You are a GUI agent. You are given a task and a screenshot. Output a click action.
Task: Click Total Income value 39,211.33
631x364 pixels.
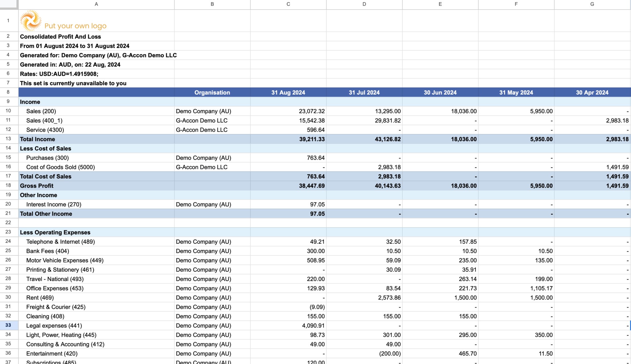288,139
